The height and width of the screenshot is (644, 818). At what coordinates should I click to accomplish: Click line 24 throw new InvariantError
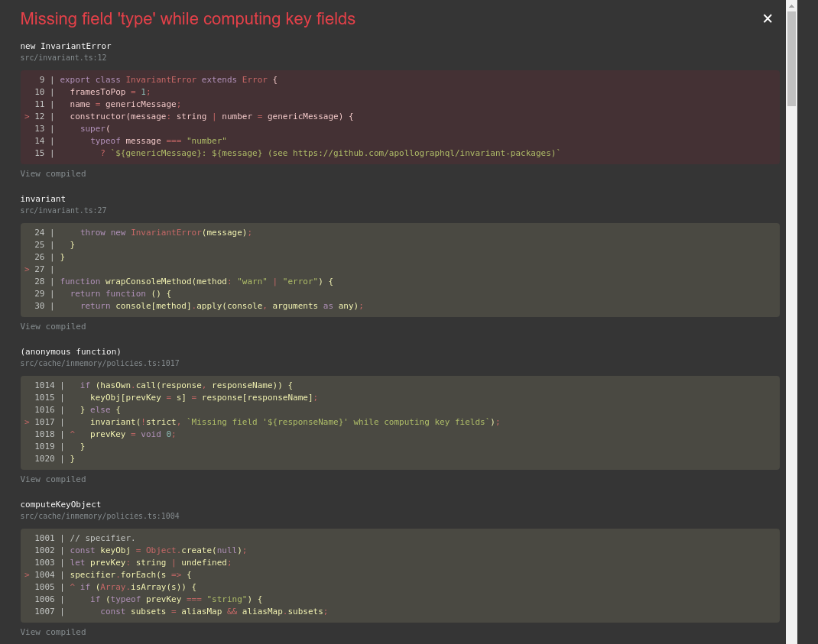click(166, 232)
